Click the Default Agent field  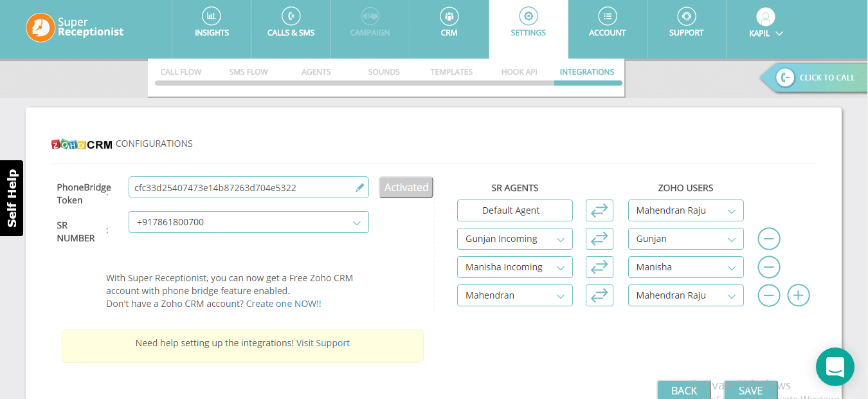[515, 210]
